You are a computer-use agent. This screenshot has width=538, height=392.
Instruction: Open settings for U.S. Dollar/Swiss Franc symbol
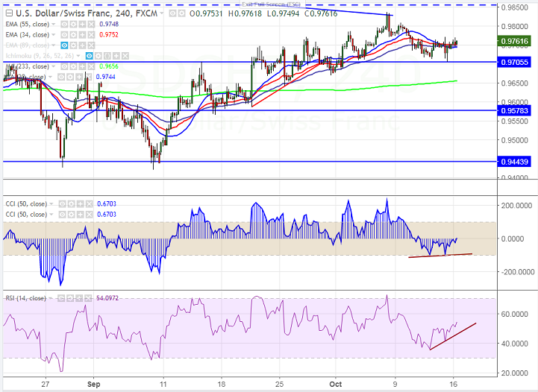[181, 13]
